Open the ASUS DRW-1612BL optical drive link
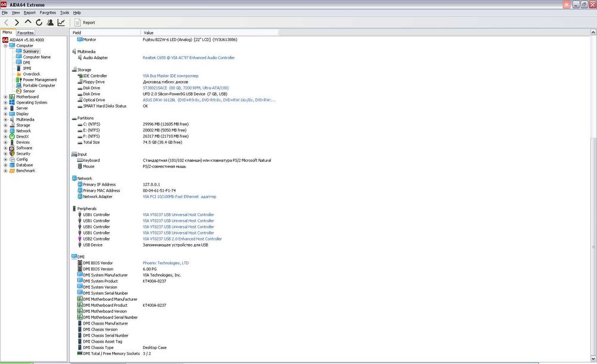The height and width of the screenshot is (364, 597). click(x=209, y=100)
